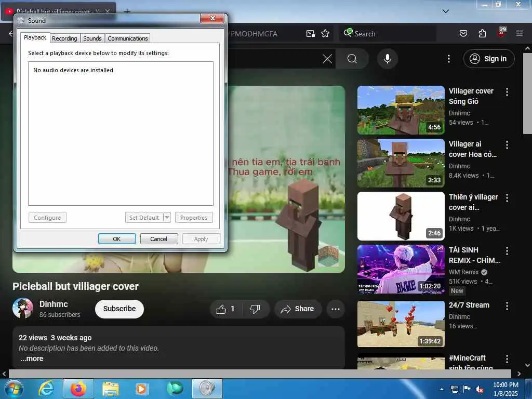Close the YouTube browser tab
Screen dimensions: 532x399
[x=107, y=11]
